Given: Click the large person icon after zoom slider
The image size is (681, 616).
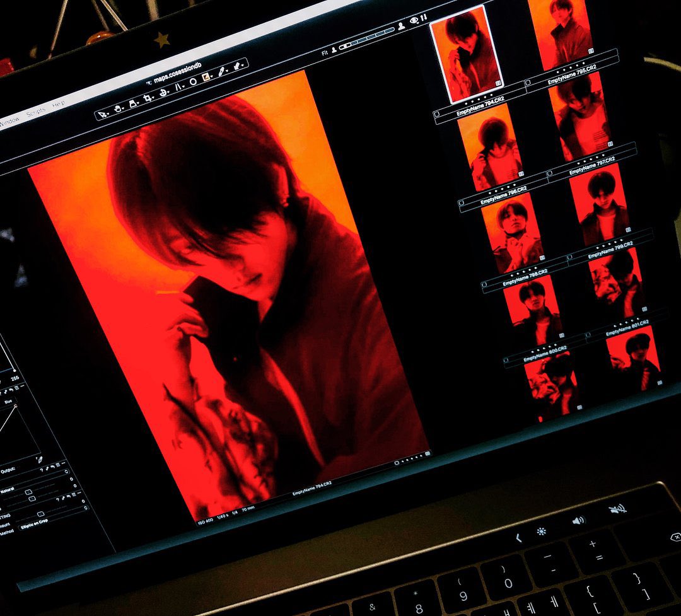Looking at the screenshot, I should pos(401,25).
